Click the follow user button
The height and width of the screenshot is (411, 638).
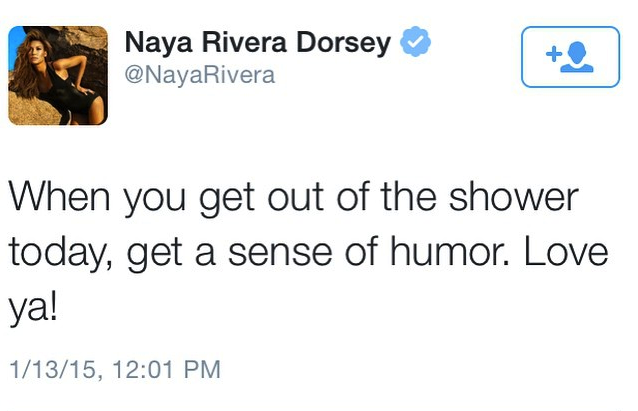tap(570, 57)
